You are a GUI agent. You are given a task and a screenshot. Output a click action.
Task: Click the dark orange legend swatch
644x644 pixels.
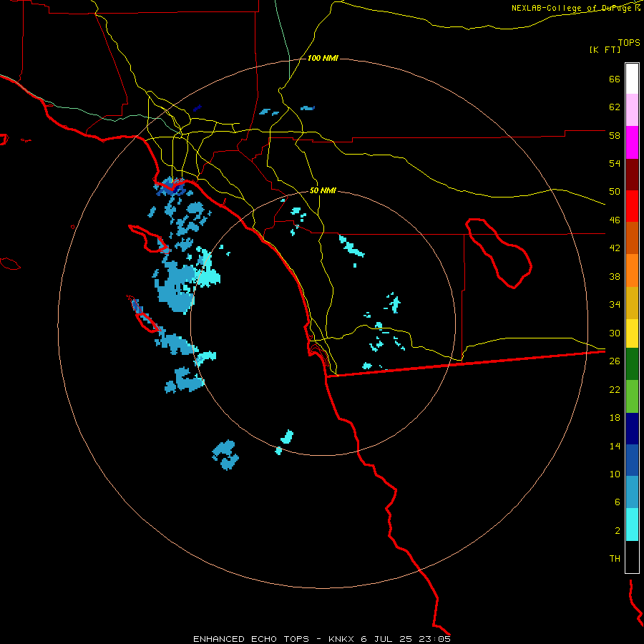pyautogui.click(x=632, y=238)
